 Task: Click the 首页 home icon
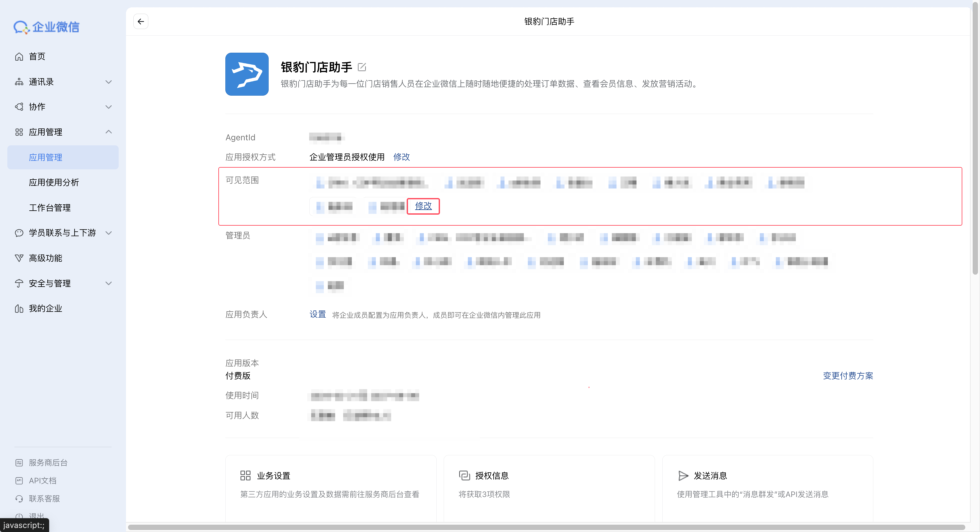tap(19, 57)
